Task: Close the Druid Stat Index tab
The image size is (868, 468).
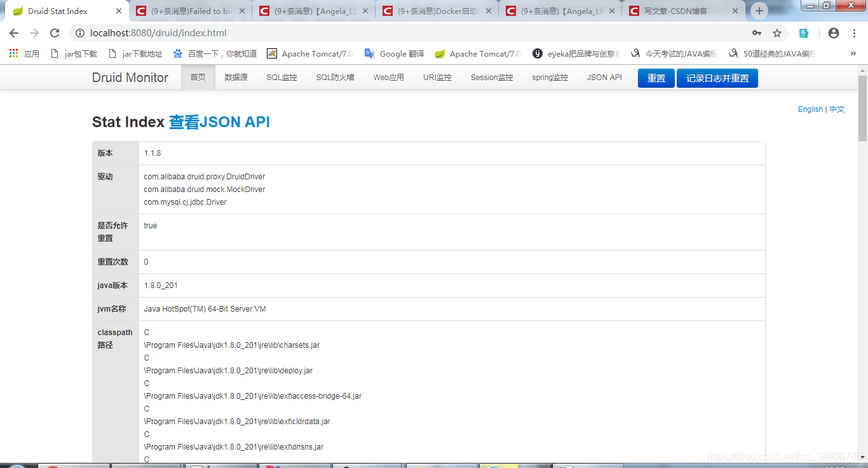Action: [x=119, y=11]
